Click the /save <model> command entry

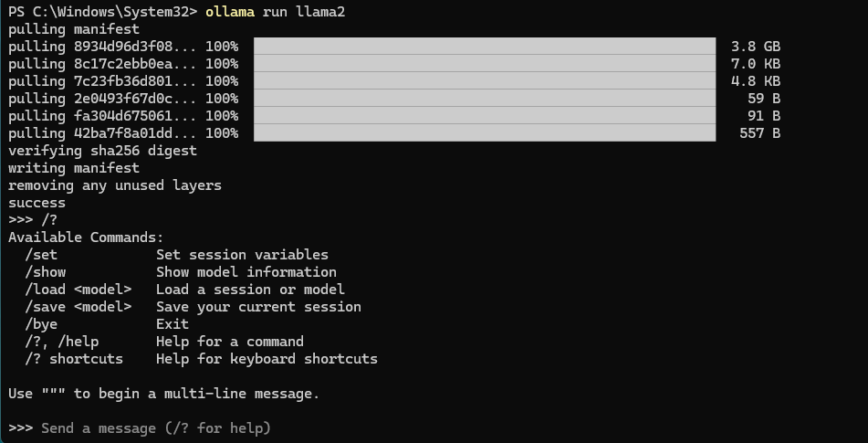[x=78, y=307]
